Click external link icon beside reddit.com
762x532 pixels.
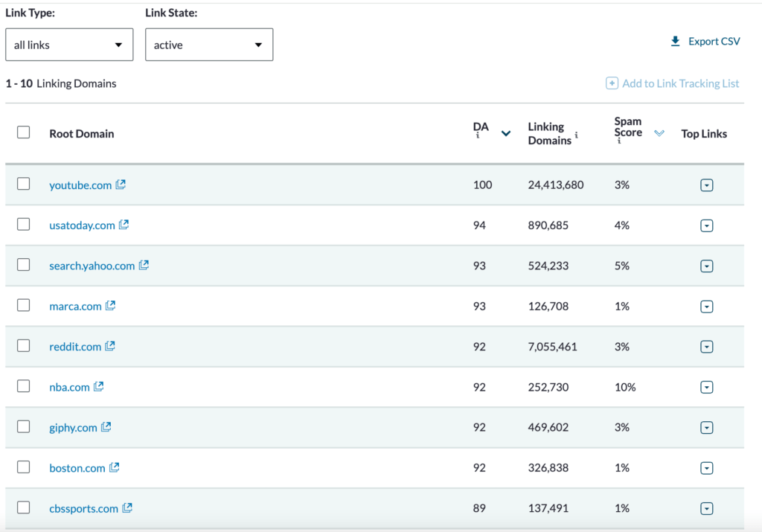(x=110, y=346)
